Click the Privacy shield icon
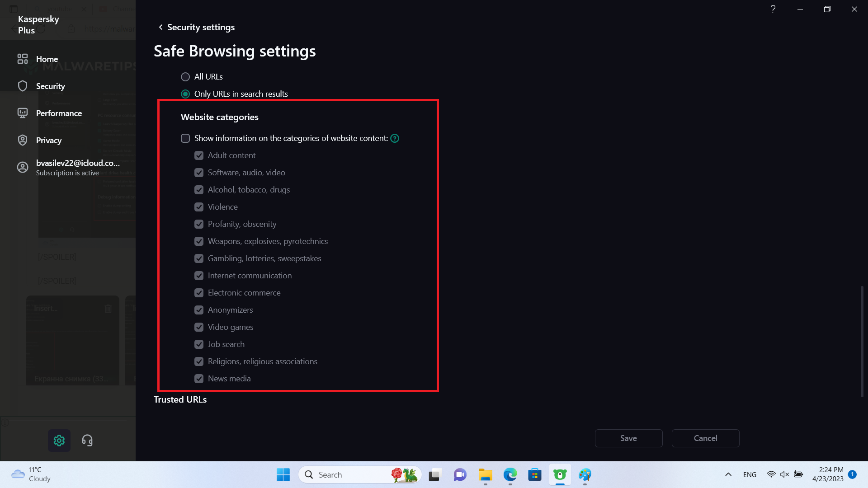This screenshot has height=488, width=868. pyautogui.click(x=23, y=140)
